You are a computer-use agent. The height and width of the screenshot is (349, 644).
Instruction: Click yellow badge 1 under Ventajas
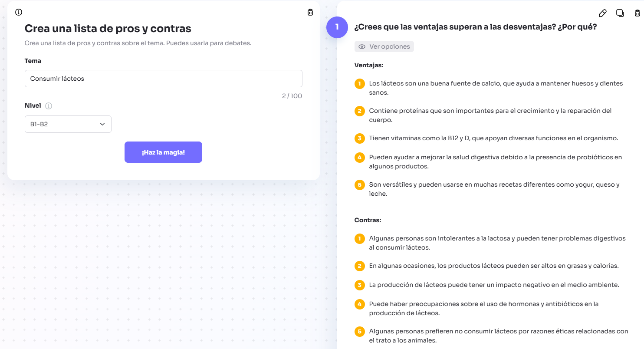click(359, 83)
